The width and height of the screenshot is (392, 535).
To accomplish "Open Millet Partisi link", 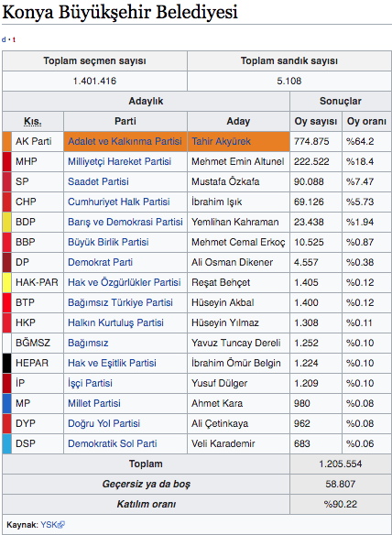I will click(x=94, y=403).
